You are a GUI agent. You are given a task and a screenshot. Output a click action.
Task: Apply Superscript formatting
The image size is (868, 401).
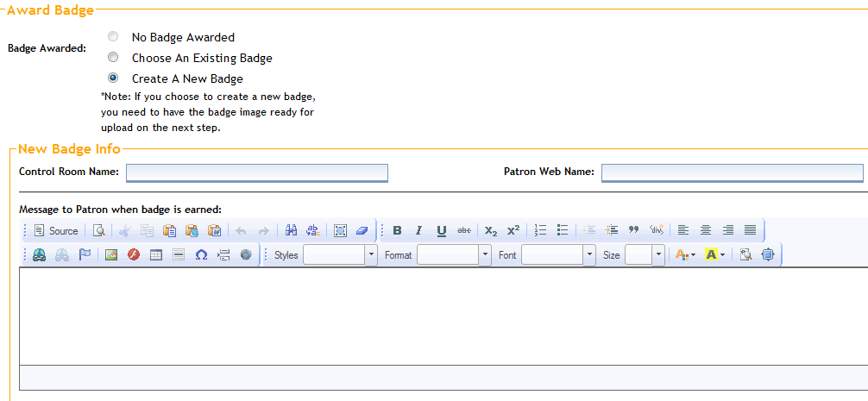tap(513, 230)
